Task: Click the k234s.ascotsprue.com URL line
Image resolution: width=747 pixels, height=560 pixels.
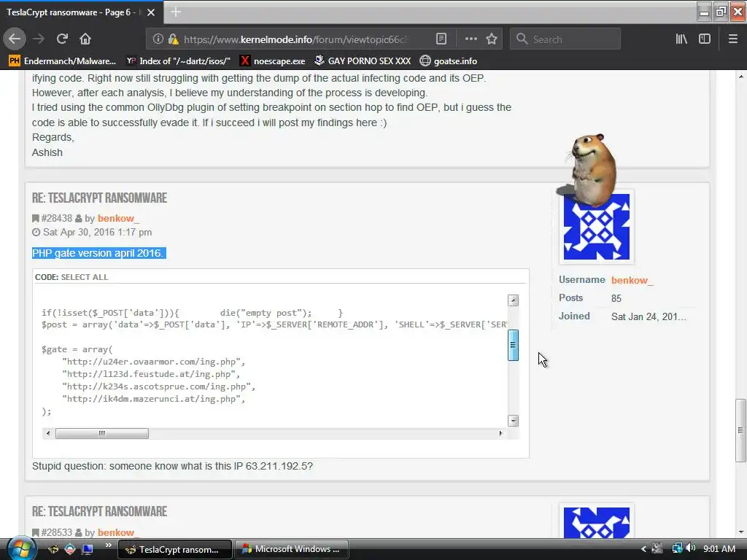Action: coord(158,386)
